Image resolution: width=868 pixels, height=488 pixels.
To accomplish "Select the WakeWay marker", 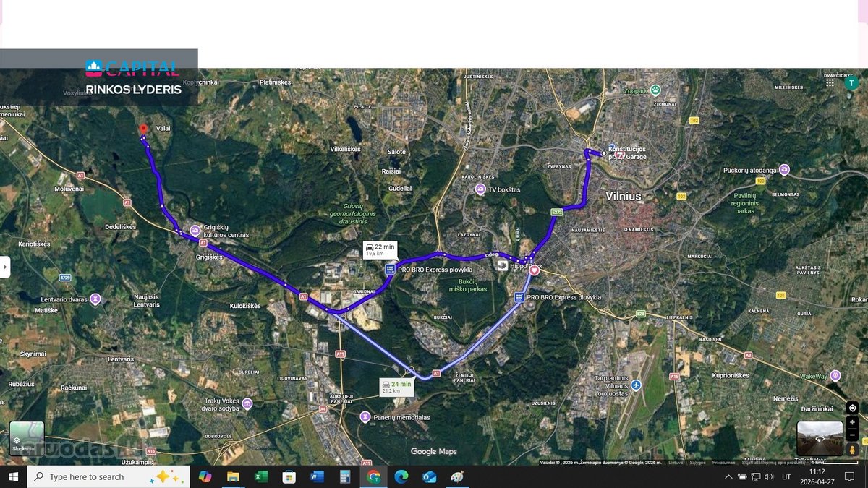I will coord(835,376).
